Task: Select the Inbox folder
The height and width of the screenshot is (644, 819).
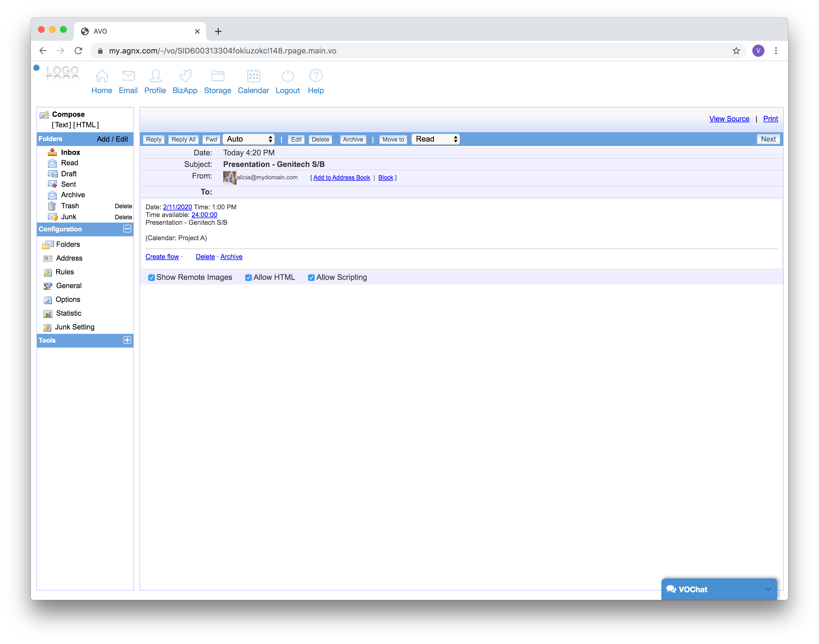Action: pyautogui.click(x=71, y=152)
